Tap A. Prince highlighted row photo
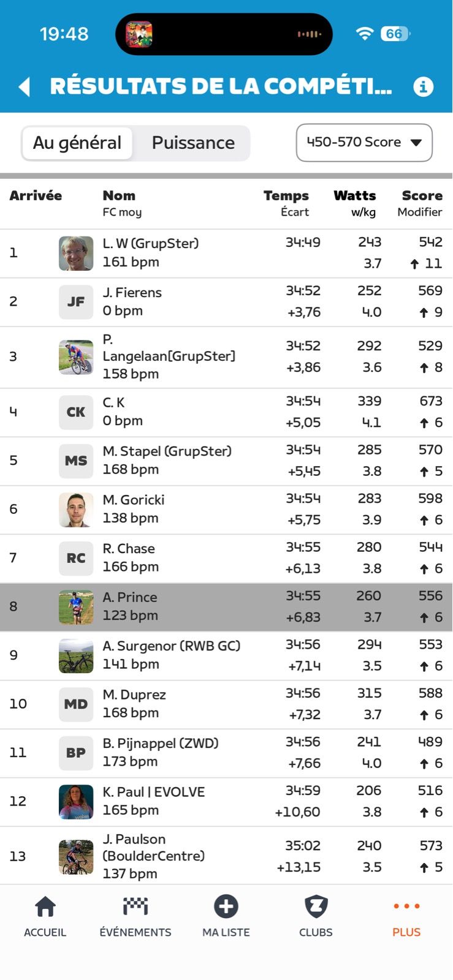 click(76, 606)
